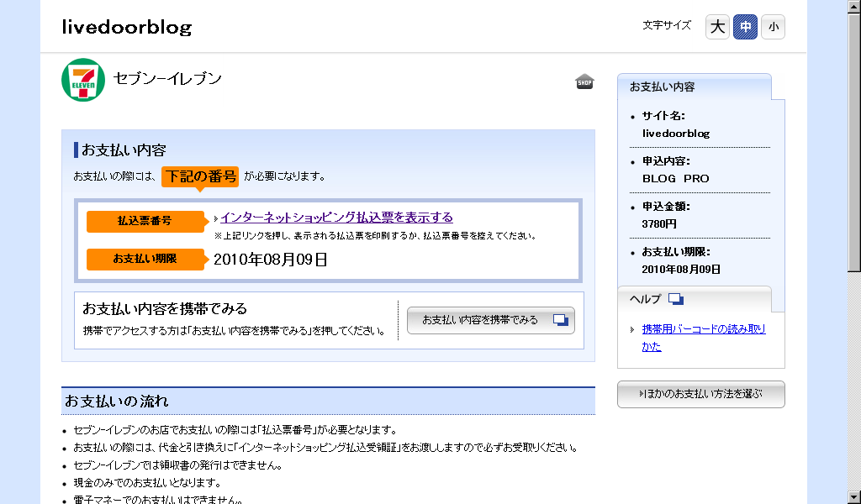
Task: Set text size to 大 (large)
Action: click(x=717, y=27)
